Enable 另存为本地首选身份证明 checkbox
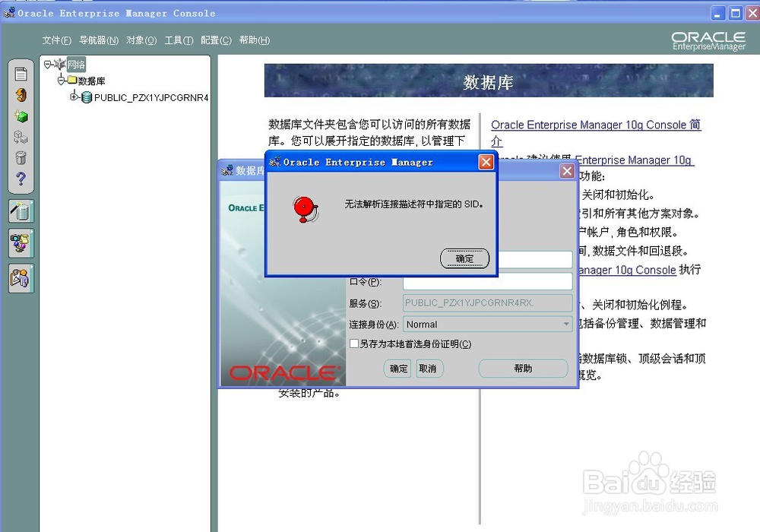Image resolution: width=760 pixels, height=532 pixels. [x=354, y=344]
